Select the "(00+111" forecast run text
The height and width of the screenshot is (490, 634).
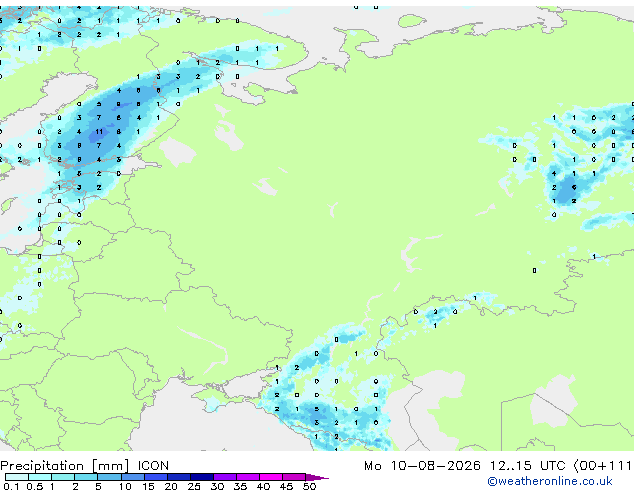coord(603,466)
